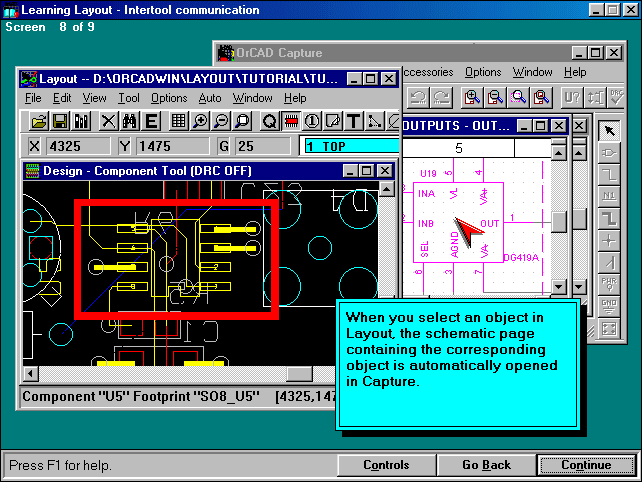Click the Open file icon in Layout toolbar

(39, 121)
